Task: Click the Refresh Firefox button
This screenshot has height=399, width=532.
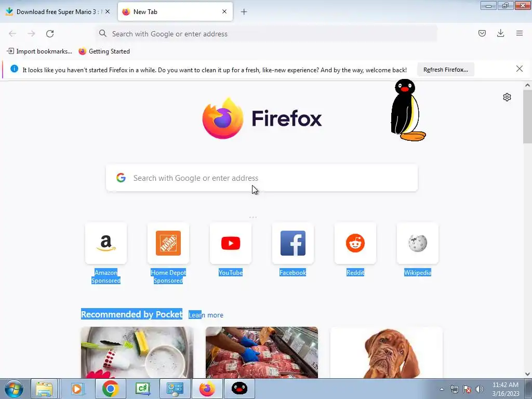Action: point(445,70)
